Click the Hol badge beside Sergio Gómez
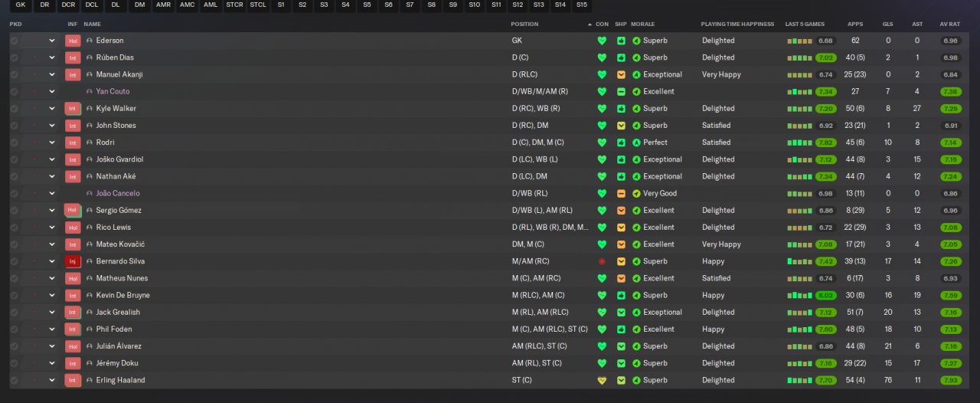The image size is (980, 403). 73,211
